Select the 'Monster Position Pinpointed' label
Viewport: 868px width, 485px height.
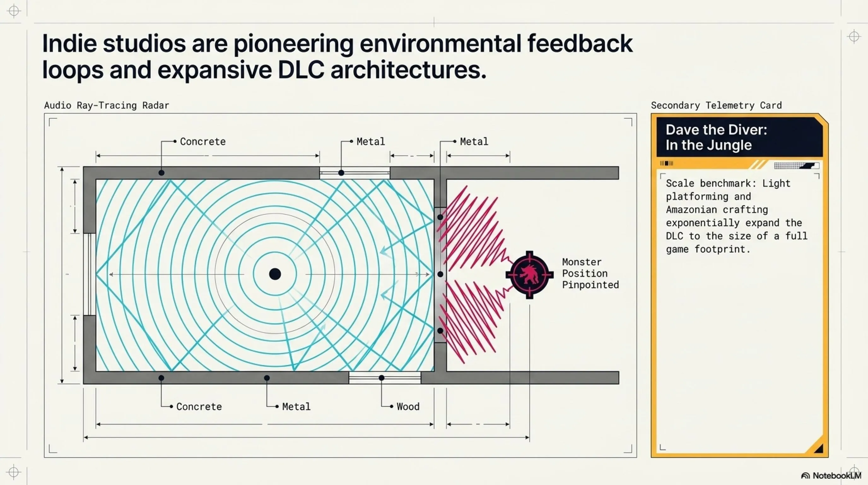click(x=590, y=273)
